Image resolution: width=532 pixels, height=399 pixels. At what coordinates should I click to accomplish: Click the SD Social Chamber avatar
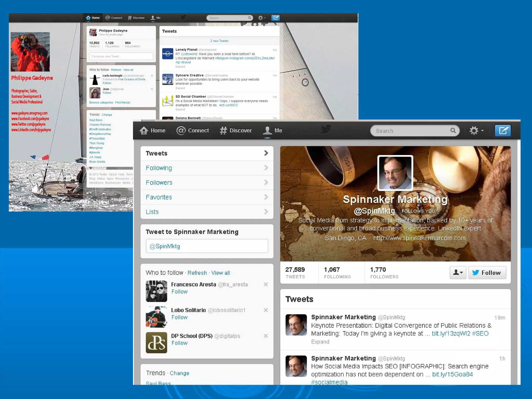click(x=168, y=101)
